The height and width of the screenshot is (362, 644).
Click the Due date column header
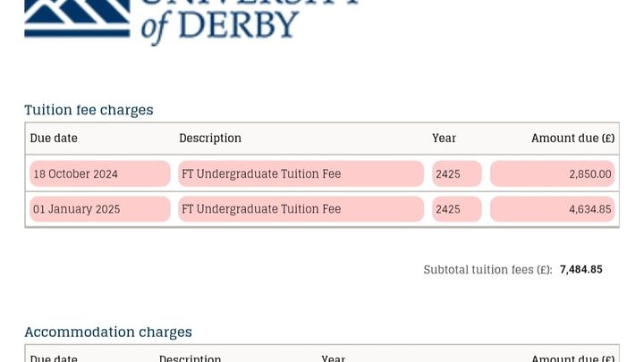(x=54, y=138)
